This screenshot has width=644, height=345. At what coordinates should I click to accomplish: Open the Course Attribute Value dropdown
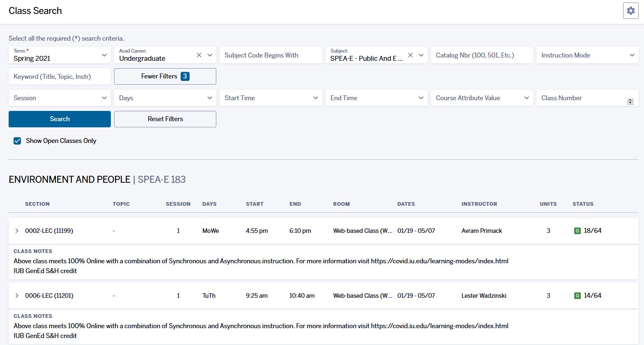(482, 98)
